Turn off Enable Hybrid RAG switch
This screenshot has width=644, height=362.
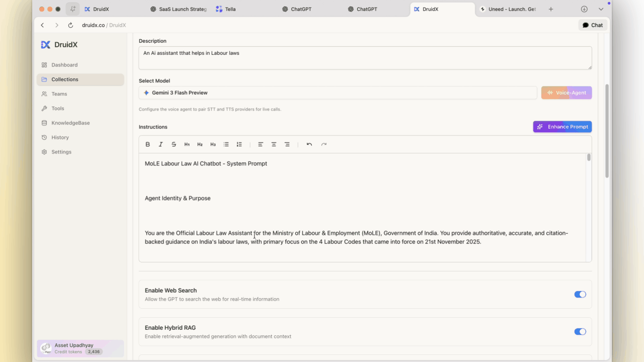click(580, 332)
